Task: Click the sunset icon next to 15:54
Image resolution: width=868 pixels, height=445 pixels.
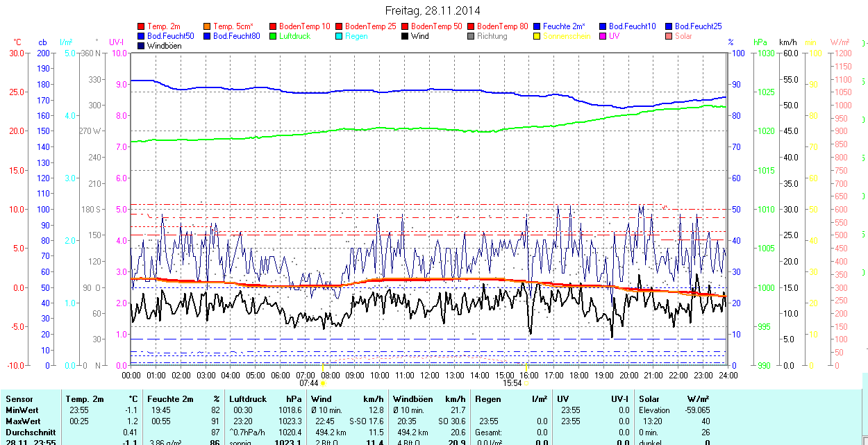Action: (527, 383)
